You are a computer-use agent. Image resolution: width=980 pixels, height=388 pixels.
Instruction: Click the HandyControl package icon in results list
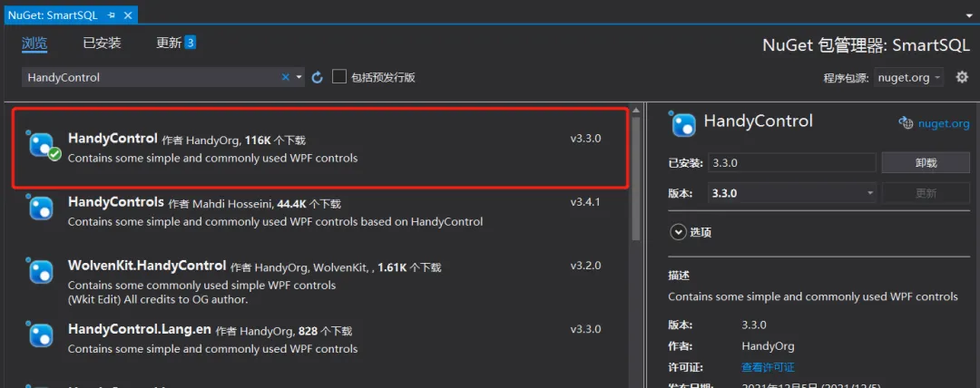(43, 146)
